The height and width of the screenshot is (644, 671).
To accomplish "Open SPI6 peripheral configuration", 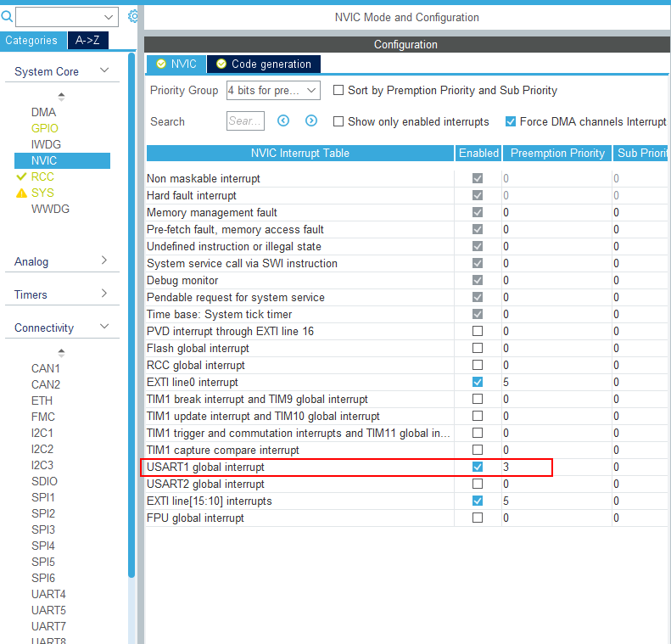I will (x=42, y=578).
